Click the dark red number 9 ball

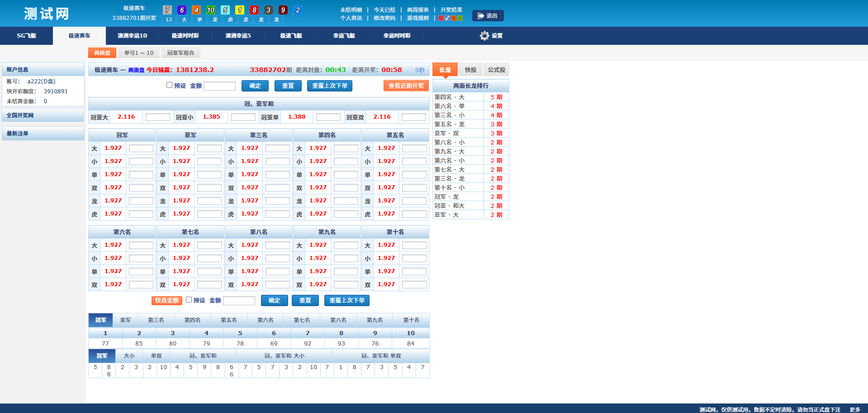[x=283, y=10]
